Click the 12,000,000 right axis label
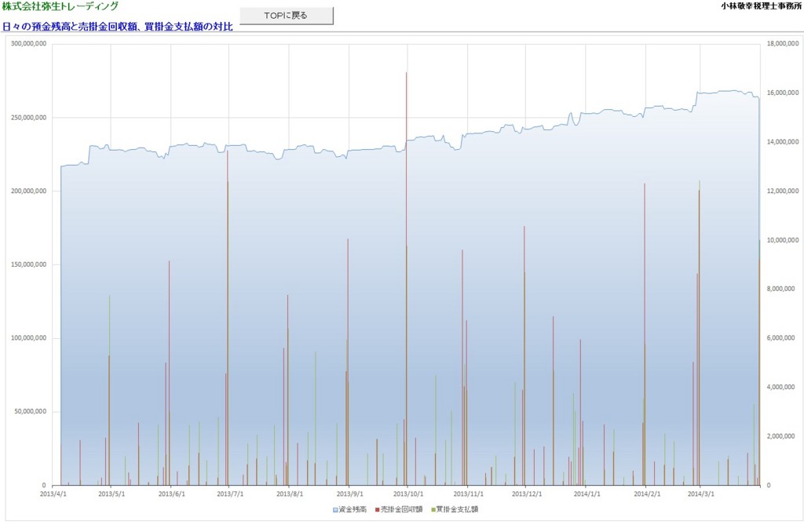The image size is (804, 532). (x=783, y=191)
